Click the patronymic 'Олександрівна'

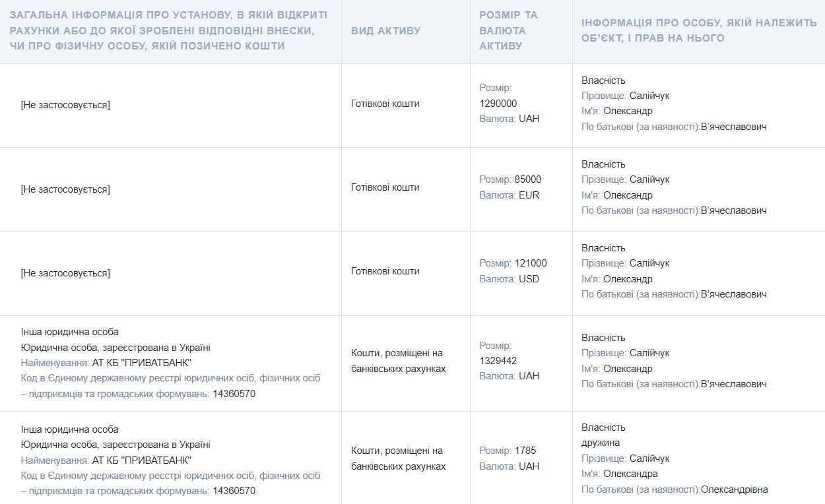(735, 489)
